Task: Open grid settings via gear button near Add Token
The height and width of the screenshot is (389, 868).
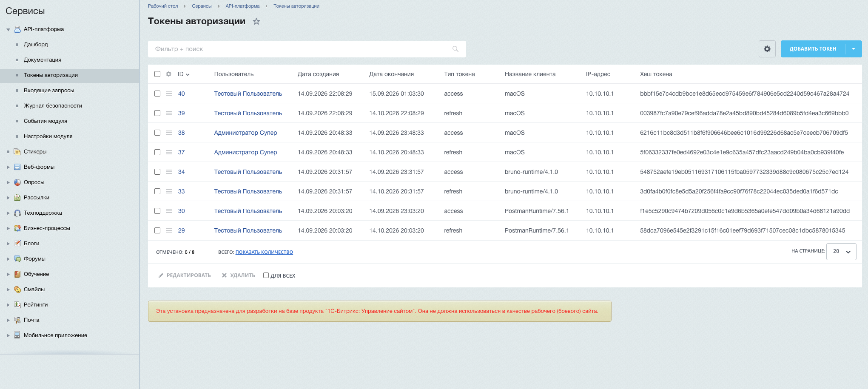Action: (767, 49)
